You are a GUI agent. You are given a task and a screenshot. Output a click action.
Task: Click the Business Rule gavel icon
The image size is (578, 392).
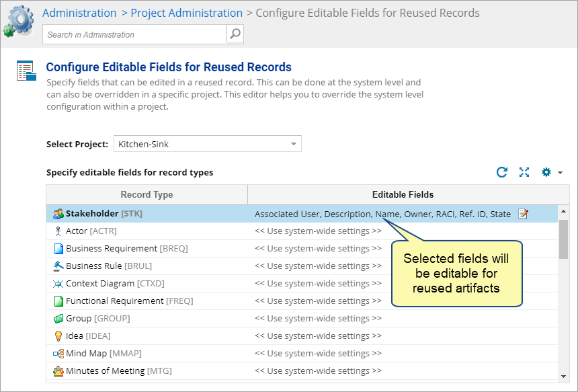point(58,266)
